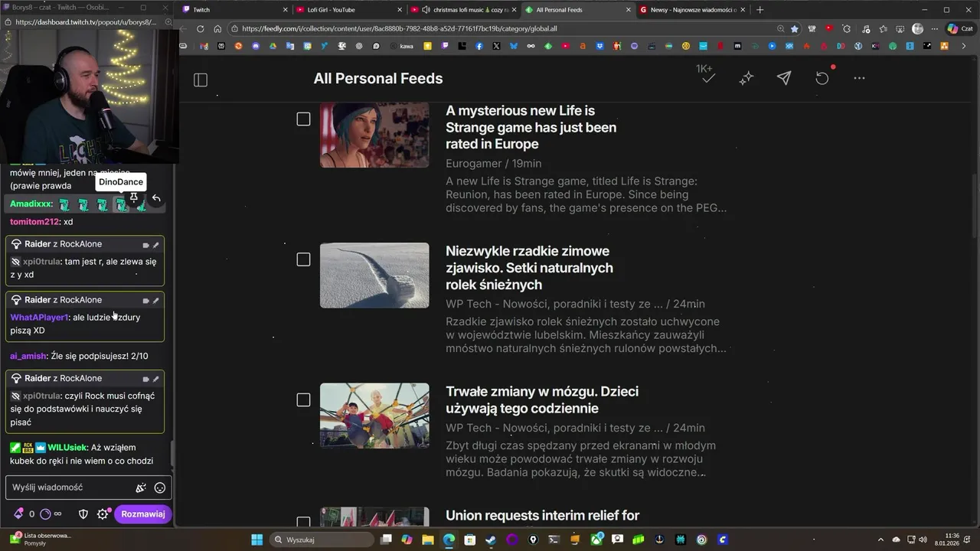Screen dimensions: 980x551
Task: Mark all as read checkmark icon
Action: 708,78
